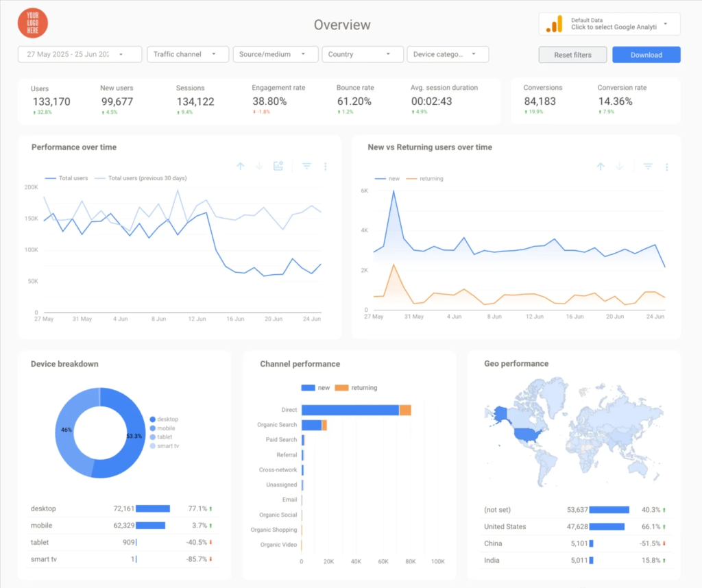
Task: Toggle 'Total users (previous 30 days)' legend entry
Action: [x=141, y=178]
